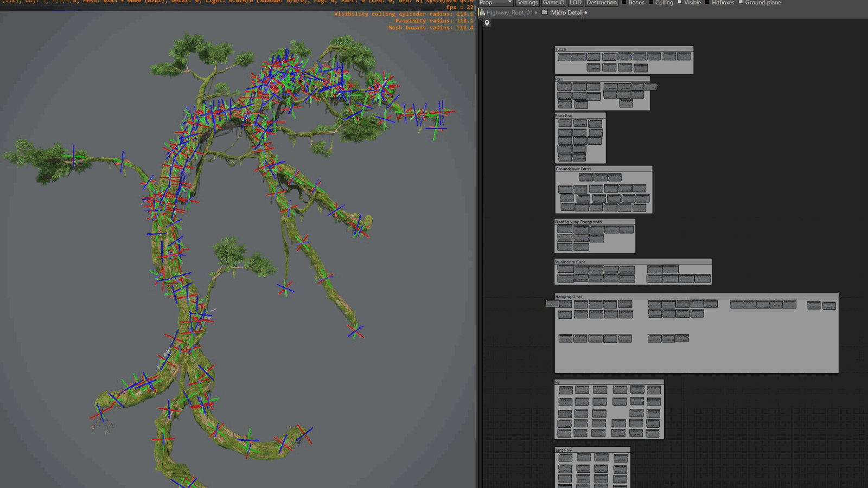Toggle the HitBoxes checkbox
The width and height of the screenshot is (868, 488).
[707, 3]
